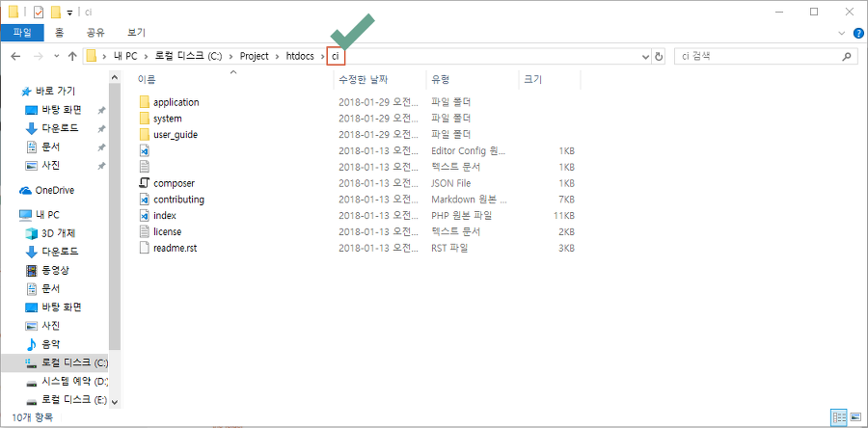Screen dimensions: 868x428
Task: Select 로컬 디스크 (C:) in navigation pane
Action: click(74, 362)
